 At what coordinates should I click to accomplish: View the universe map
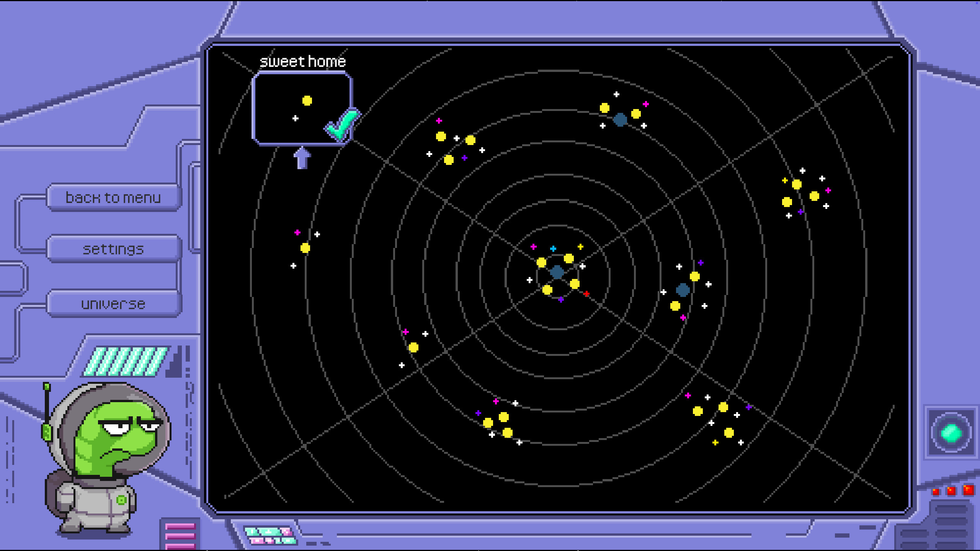point(113,304)
